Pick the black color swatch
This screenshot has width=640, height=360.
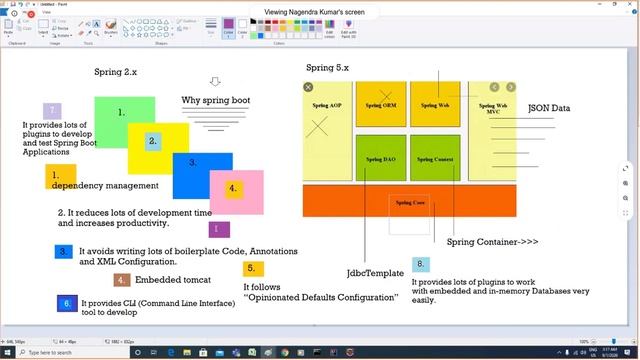253,22
